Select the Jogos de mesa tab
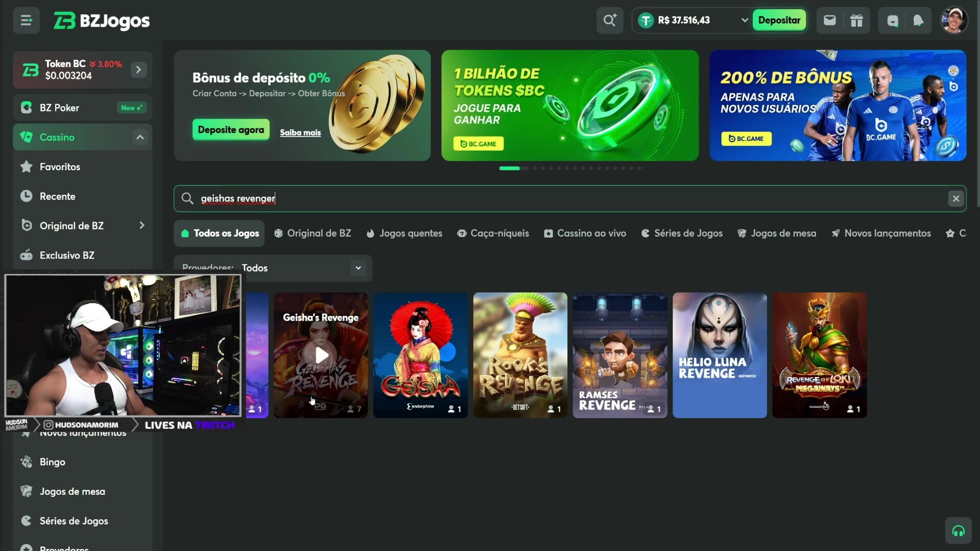 point(777,234)
